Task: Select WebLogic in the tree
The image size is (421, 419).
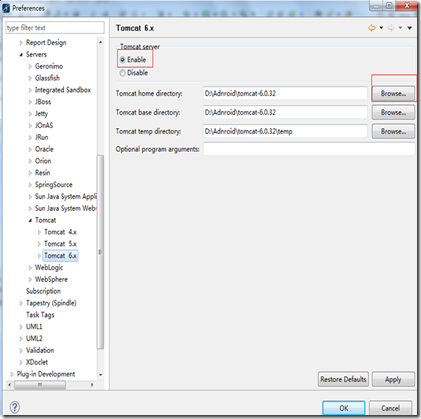Action: click(49, 268)
